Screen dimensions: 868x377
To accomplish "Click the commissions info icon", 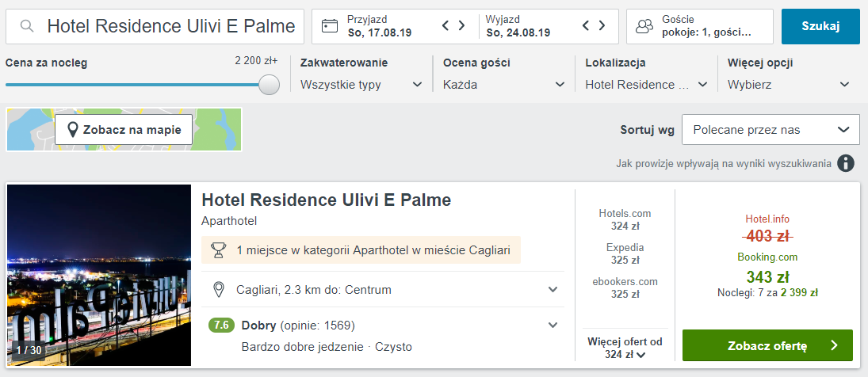I will click(x=845, y=164).
